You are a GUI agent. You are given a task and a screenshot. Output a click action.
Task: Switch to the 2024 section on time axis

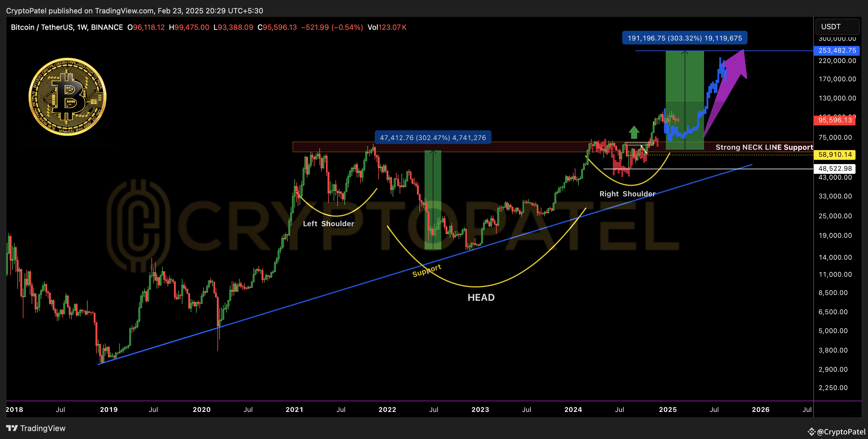[574, 410]
